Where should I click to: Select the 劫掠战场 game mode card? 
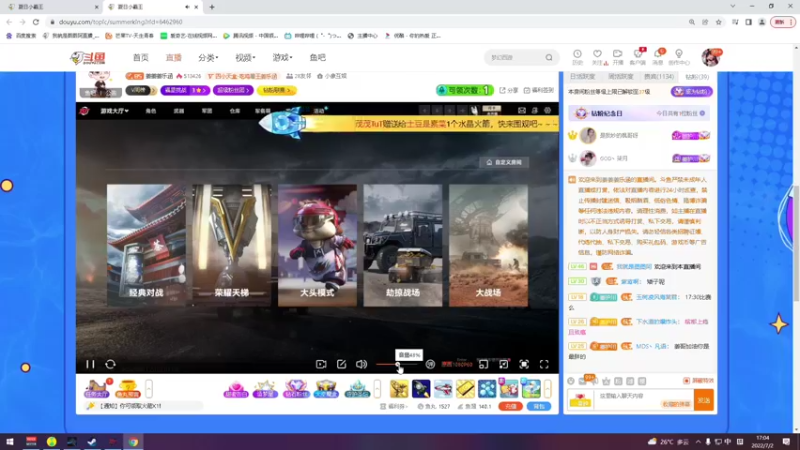pyautogui.click(x=403, y=245)
